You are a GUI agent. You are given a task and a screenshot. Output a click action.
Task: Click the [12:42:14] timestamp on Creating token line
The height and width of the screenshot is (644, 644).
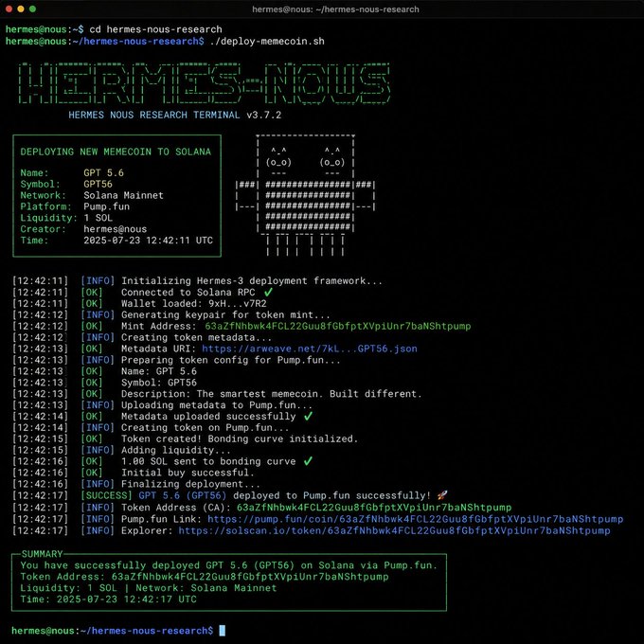(40, 428)
